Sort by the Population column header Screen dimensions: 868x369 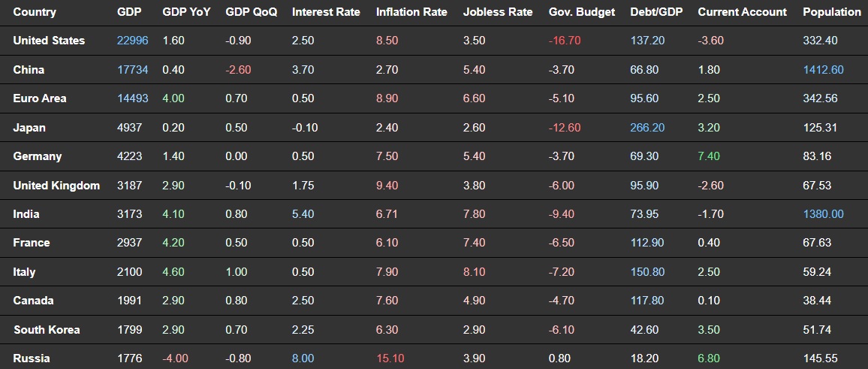tap(832, 11)
